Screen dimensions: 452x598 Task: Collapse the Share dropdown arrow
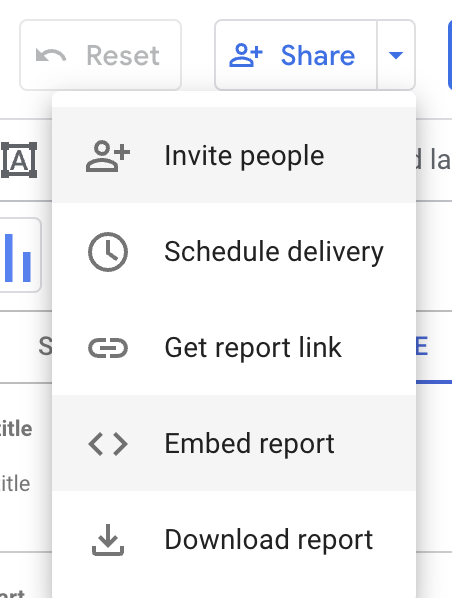click(x=396, y=55)
